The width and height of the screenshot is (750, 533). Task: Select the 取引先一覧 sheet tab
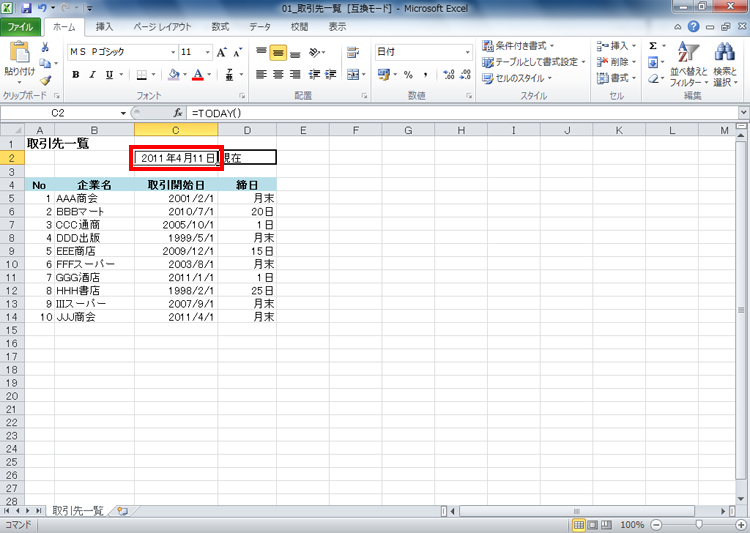pos(77,511)
